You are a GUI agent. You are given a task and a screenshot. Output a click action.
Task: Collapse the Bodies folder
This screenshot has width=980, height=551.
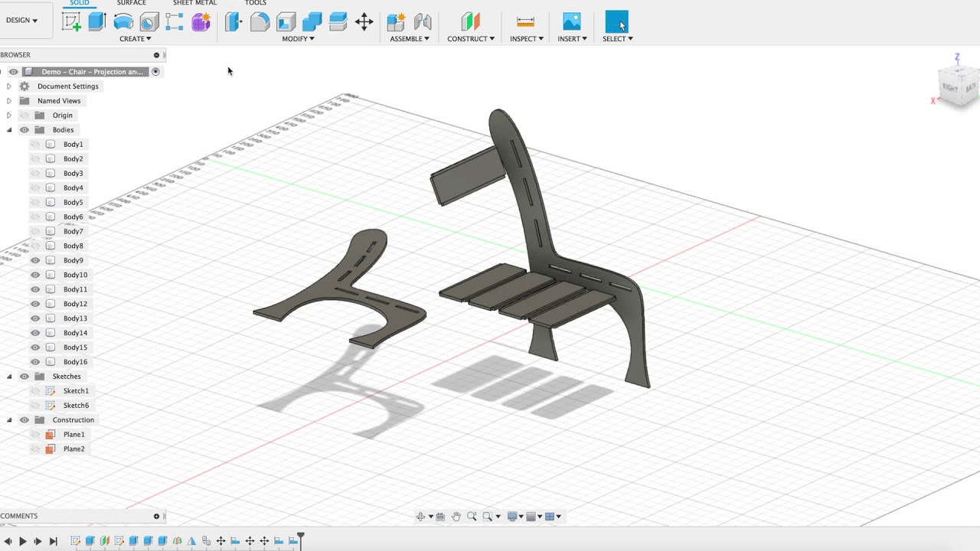click(x=9, y=130)
